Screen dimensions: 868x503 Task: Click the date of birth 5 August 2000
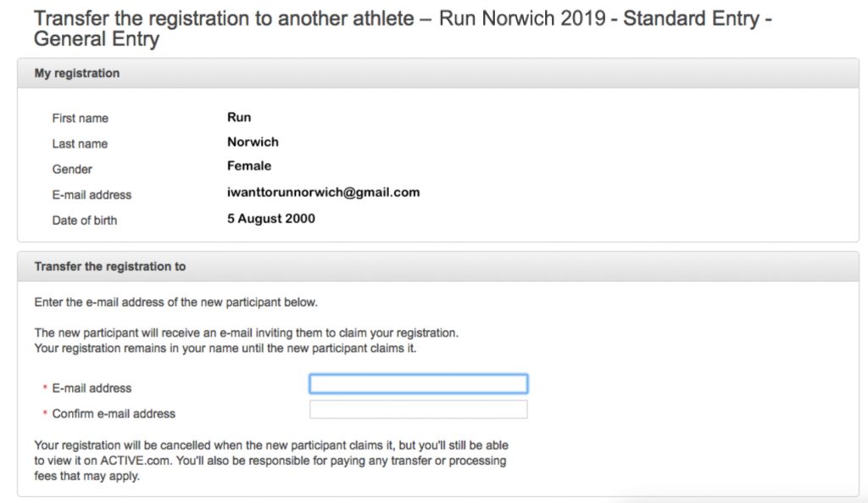coord(271,218)
